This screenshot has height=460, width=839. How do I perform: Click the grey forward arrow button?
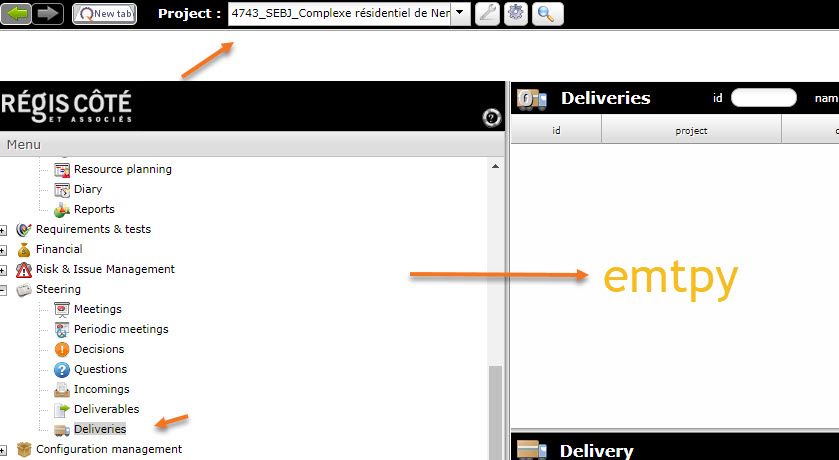point(48,13)
